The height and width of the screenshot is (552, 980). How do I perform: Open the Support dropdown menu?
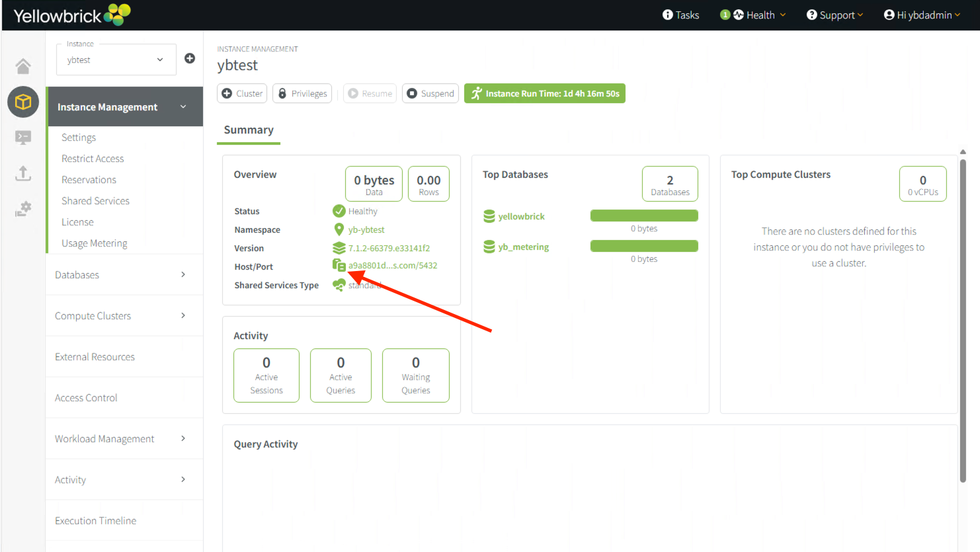(835, 15)
